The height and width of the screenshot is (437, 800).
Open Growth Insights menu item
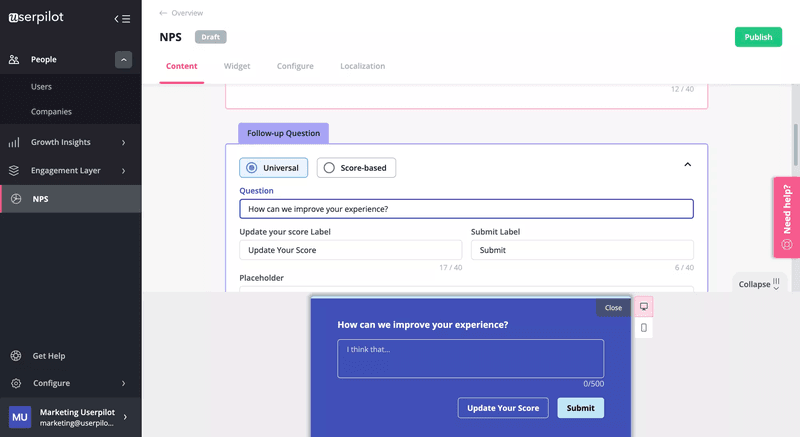tap(70, 142)
